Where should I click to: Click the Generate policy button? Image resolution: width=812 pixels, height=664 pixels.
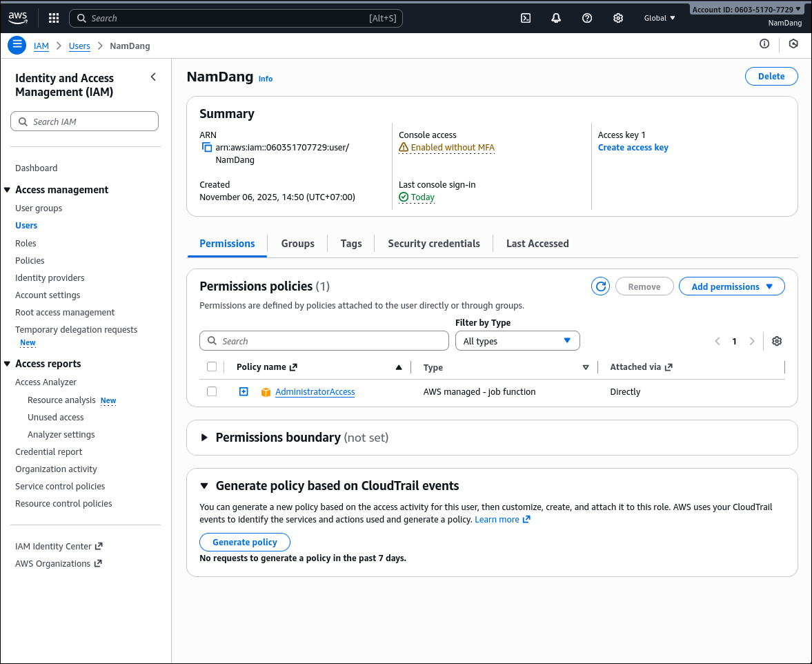[244, 542]
